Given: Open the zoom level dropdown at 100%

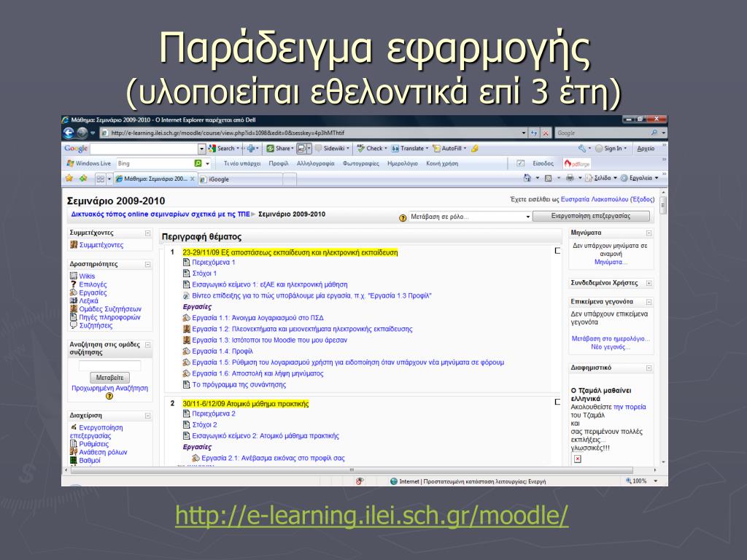Looking at the screenshot, I should [656, 481].
